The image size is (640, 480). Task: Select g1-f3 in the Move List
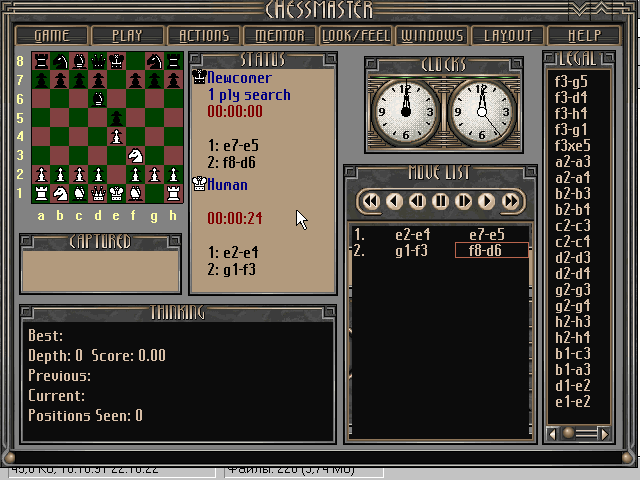411,251
